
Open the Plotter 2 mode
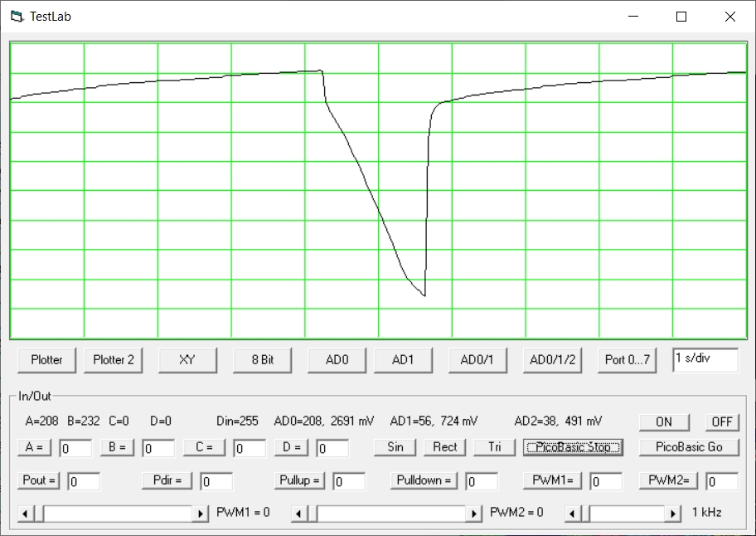[113, 359]
